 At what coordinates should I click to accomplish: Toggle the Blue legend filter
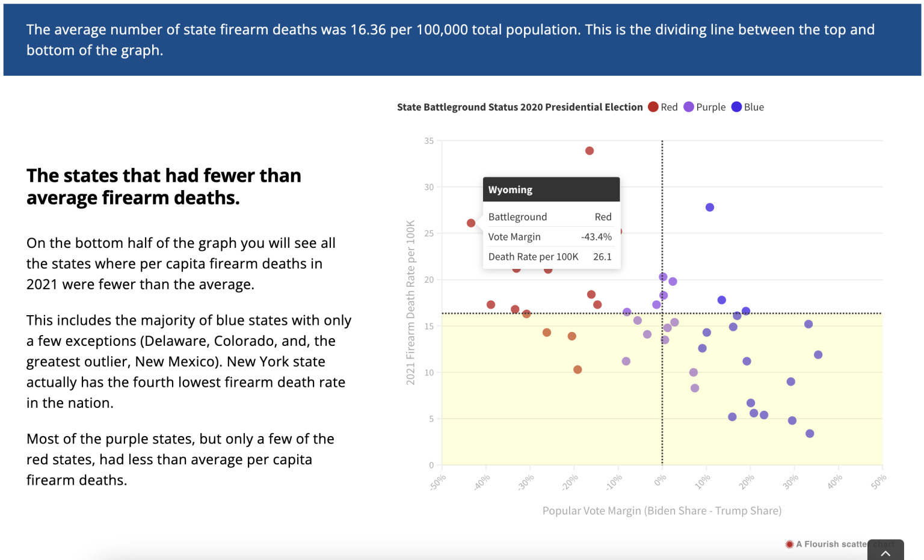click(x=748, y=107)
